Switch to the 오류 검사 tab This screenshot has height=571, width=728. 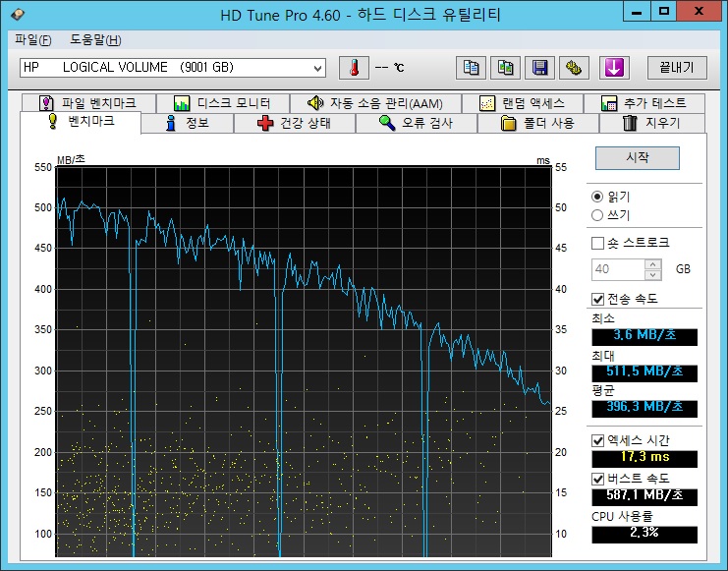tap(416, 123)
